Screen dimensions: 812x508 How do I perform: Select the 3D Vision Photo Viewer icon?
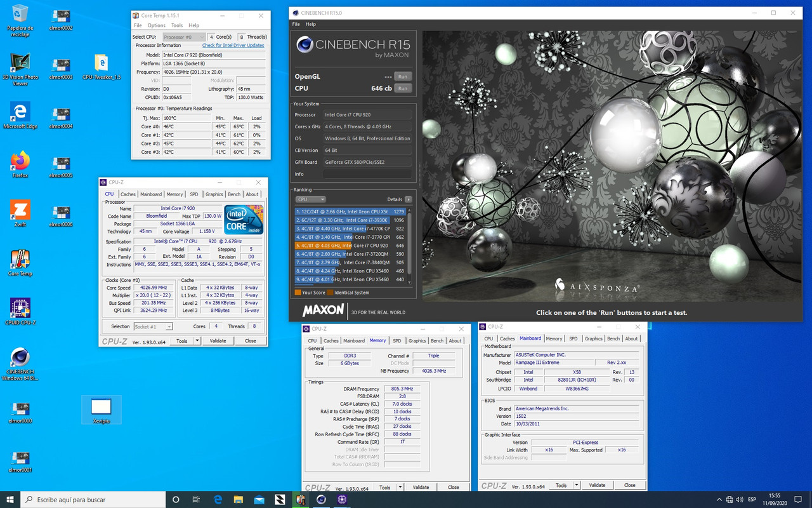20,70
